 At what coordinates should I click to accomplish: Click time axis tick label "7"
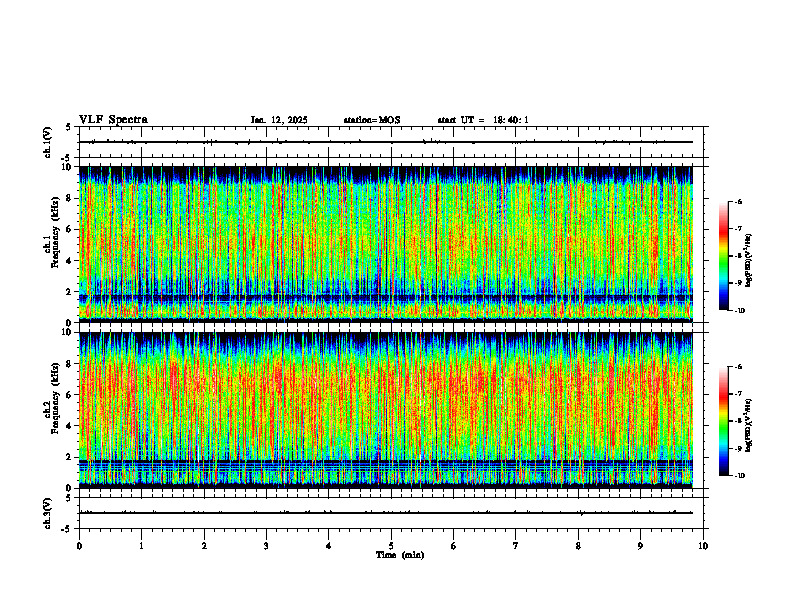[516, 546]
